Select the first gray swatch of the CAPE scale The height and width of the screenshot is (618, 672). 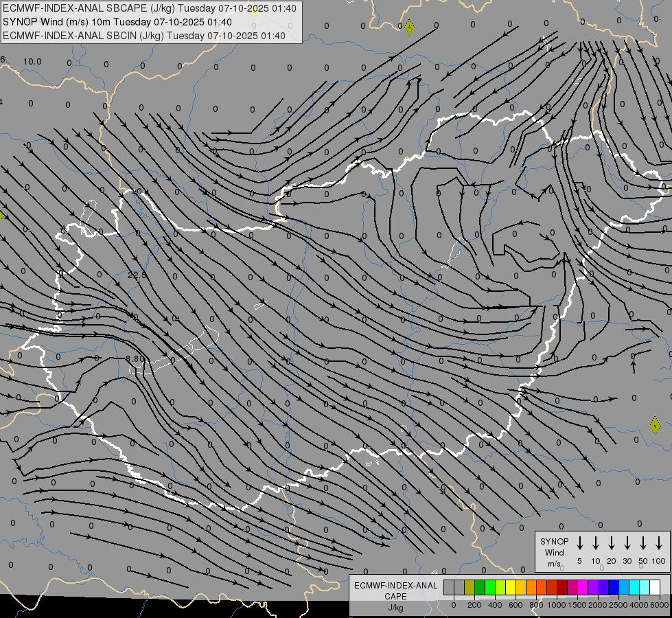coord(449,587)
